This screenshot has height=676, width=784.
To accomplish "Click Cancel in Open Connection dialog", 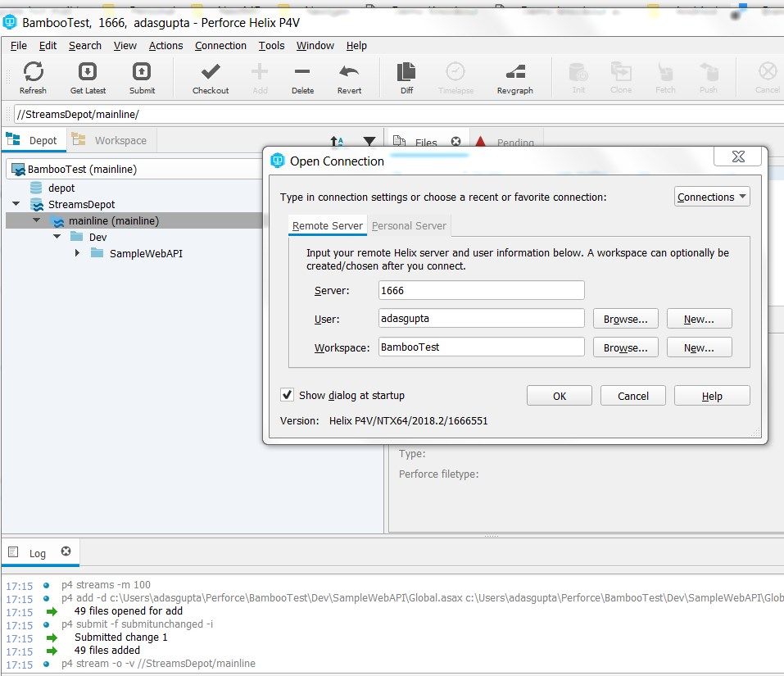I will click(x=632, y=396).
